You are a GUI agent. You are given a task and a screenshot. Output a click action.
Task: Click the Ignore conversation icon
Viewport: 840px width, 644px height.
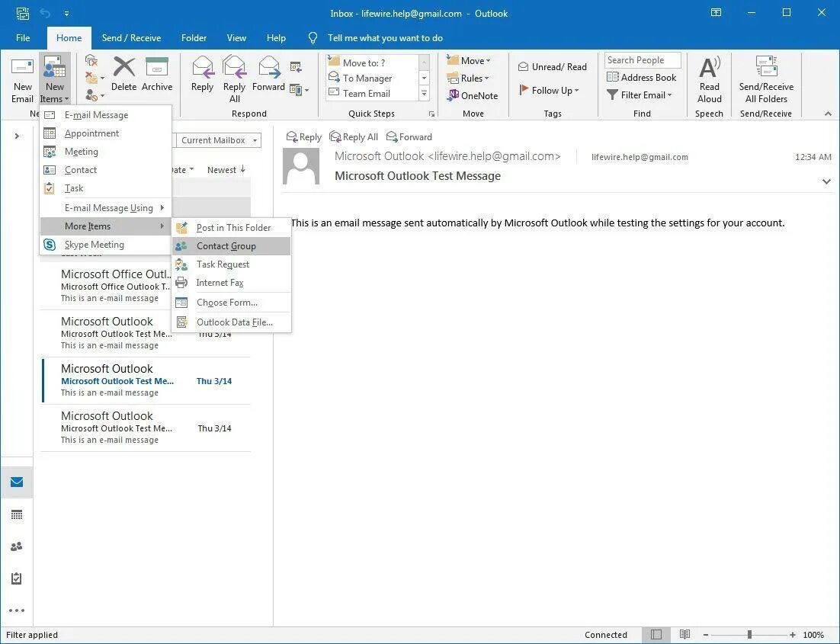(x=91, y=60)
